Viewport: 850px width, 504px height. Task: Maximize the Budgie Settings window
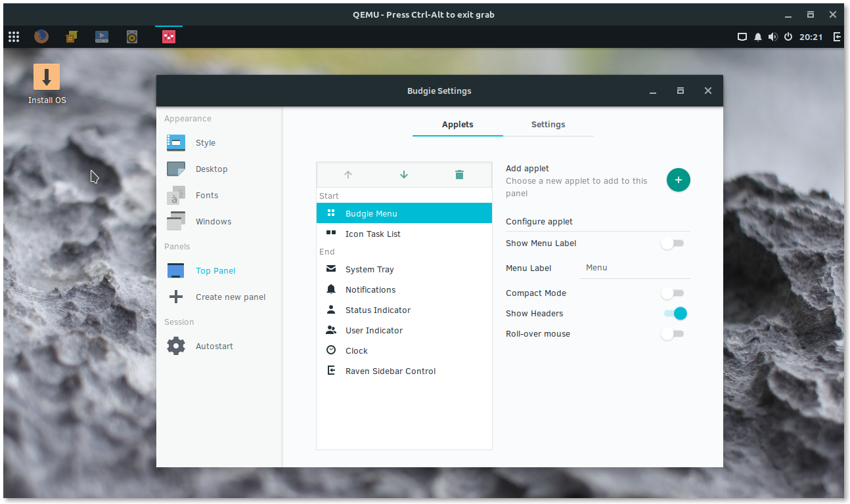click(681, 91)
